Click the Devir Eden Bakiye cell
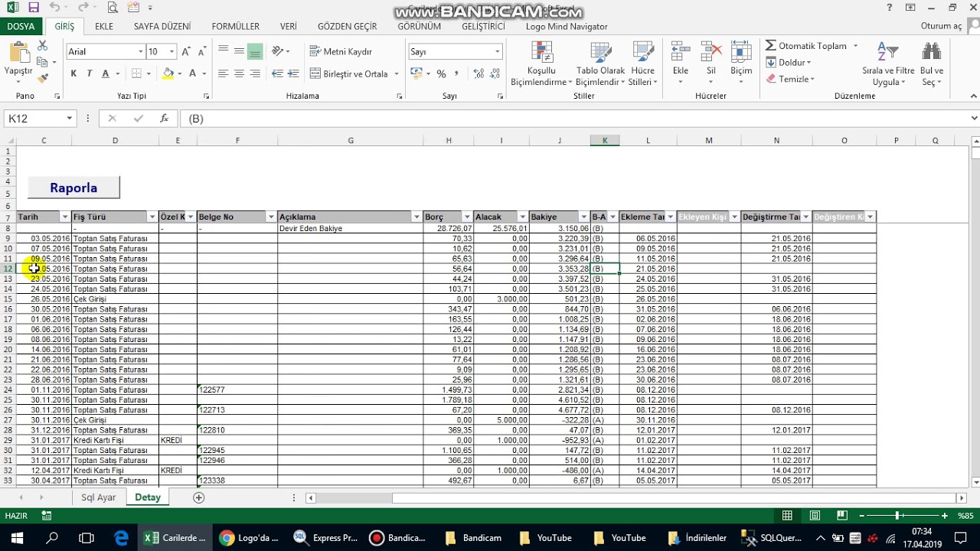Screen dimensions: 980x551 pyautogui.click(x=350, y=228)
